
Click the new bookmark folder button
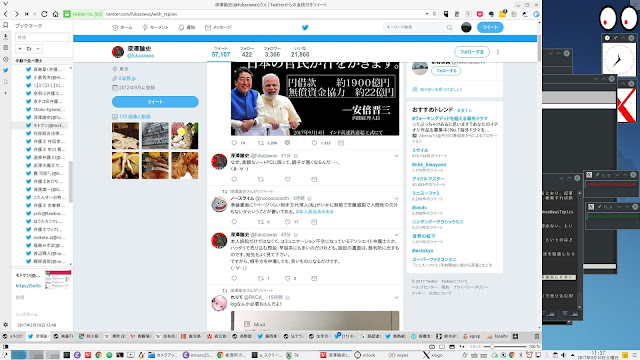click(29, 49)
